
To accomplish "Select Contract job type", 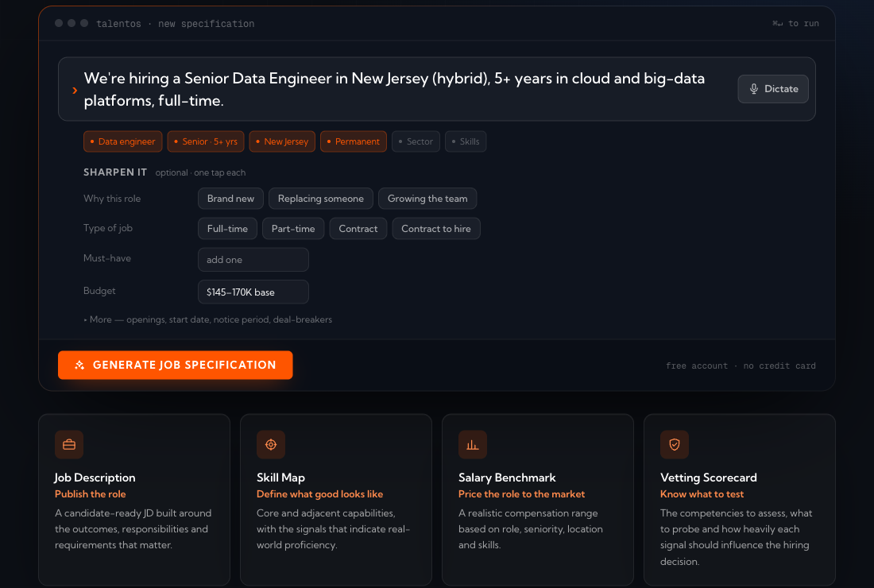I will (x=358, y=229).
